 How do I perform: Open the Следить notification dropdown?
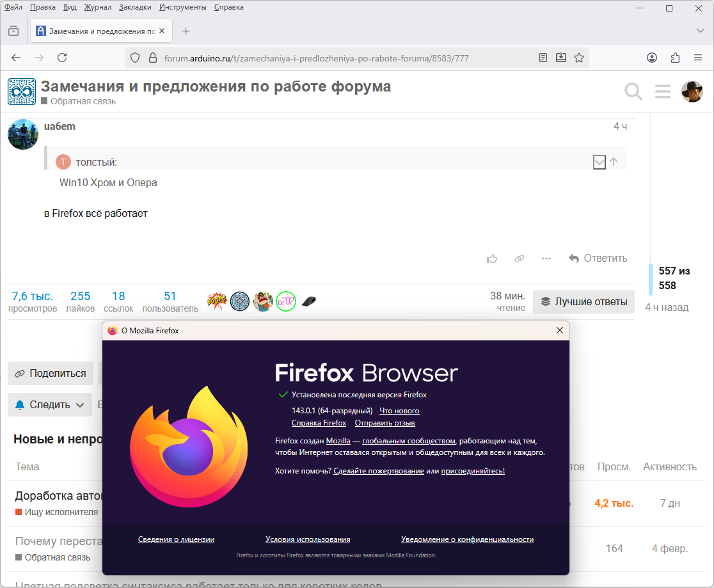coord(49,405)
